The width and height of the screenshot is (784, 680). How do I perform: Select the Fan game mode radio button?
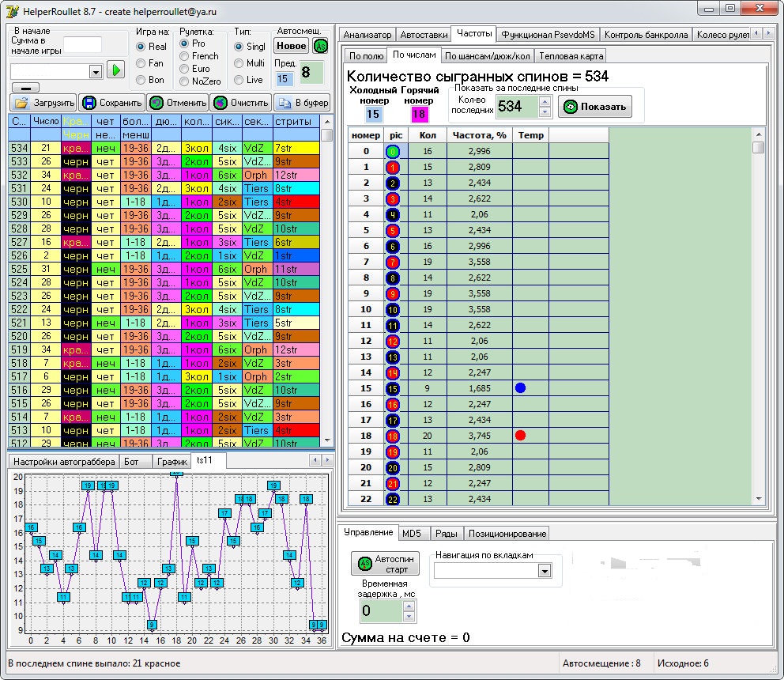click(x=142, y=63)
